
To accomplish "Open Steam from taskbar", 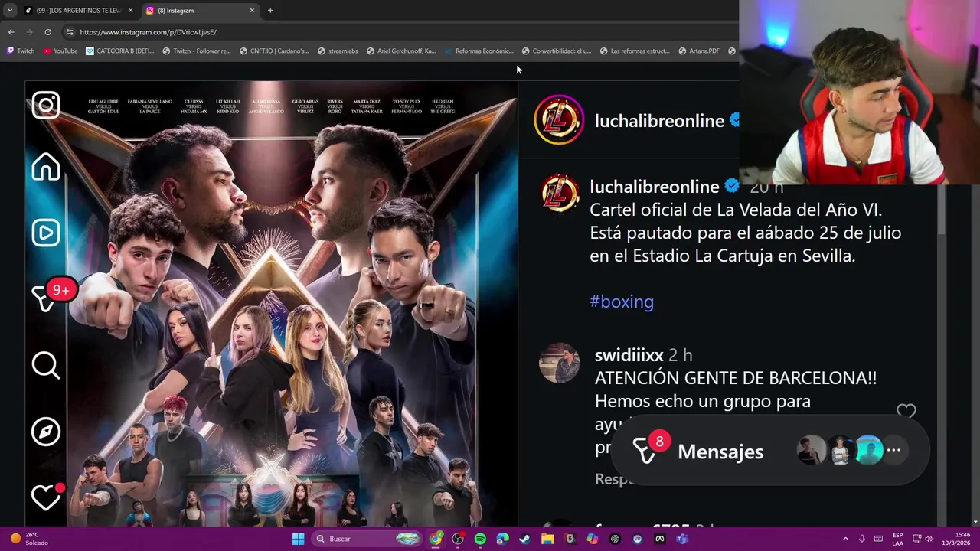I will (x=524, y=539).
